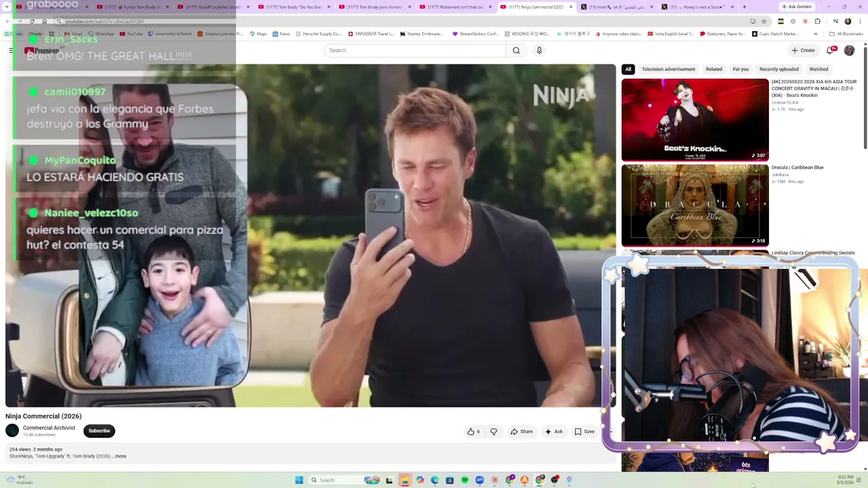Open the YouTube account avatar menu
The width and height of the screenshot is (868, 488).
[x=849, y=50]
